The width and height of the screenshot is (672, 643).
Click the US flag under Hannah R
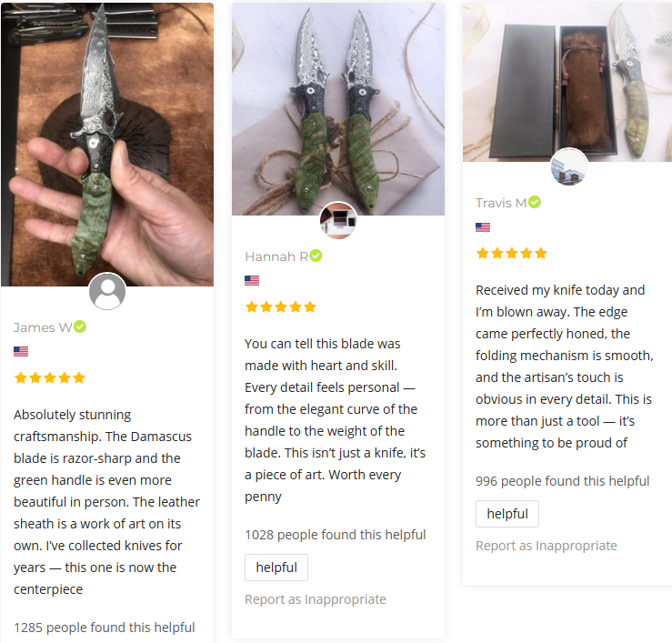pos(252,280)
